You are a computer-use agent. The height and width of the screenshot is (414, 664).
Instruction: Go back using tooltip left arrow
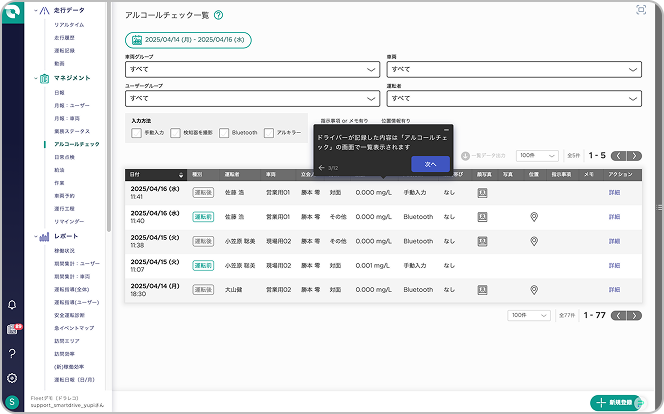pyautogui.click(x=321, y=168)
